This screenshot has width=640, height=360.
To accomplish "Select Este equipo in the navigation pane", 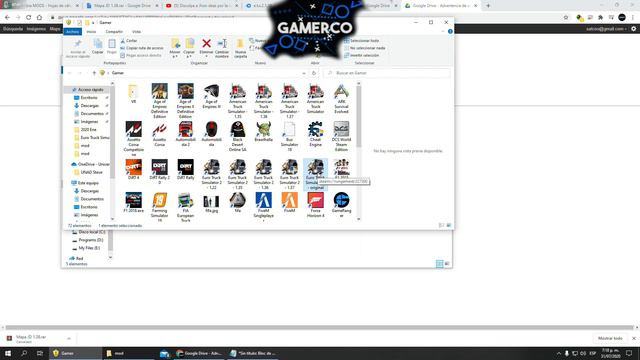I will coord(84,183).
